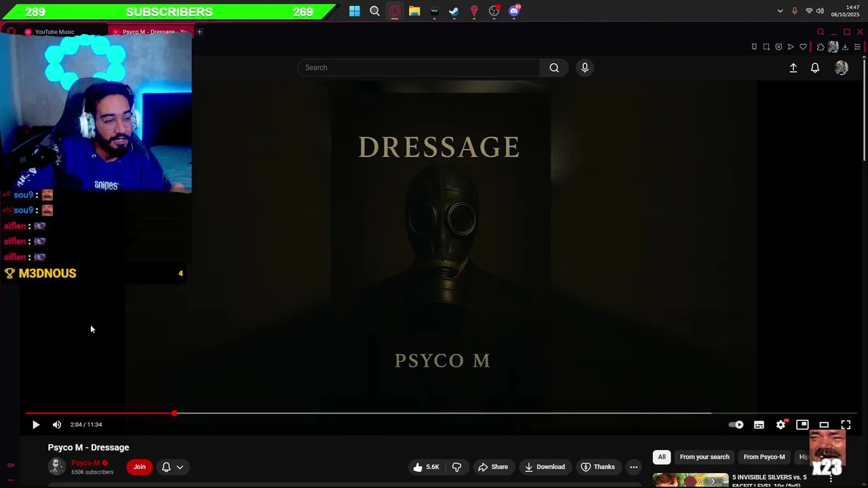
Task: Open the browser extensions cube icon
Action: (x=821, y=47)
